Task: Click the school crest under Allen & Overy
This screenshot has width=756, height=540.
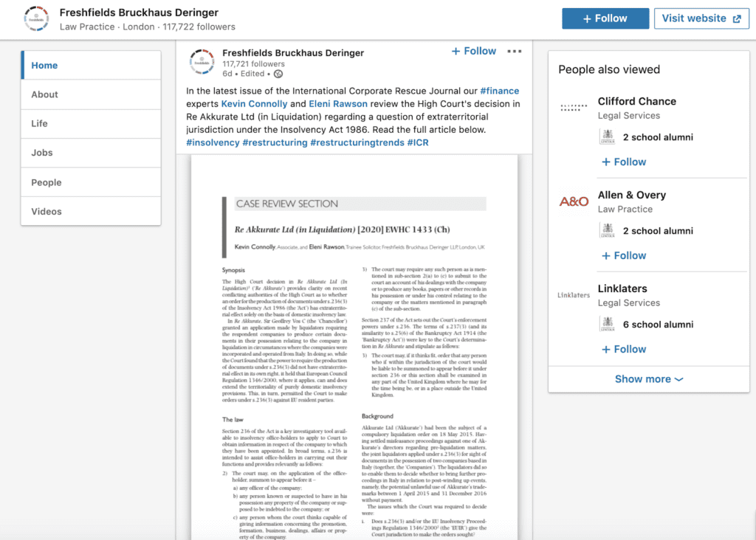Action: [608, 230]
